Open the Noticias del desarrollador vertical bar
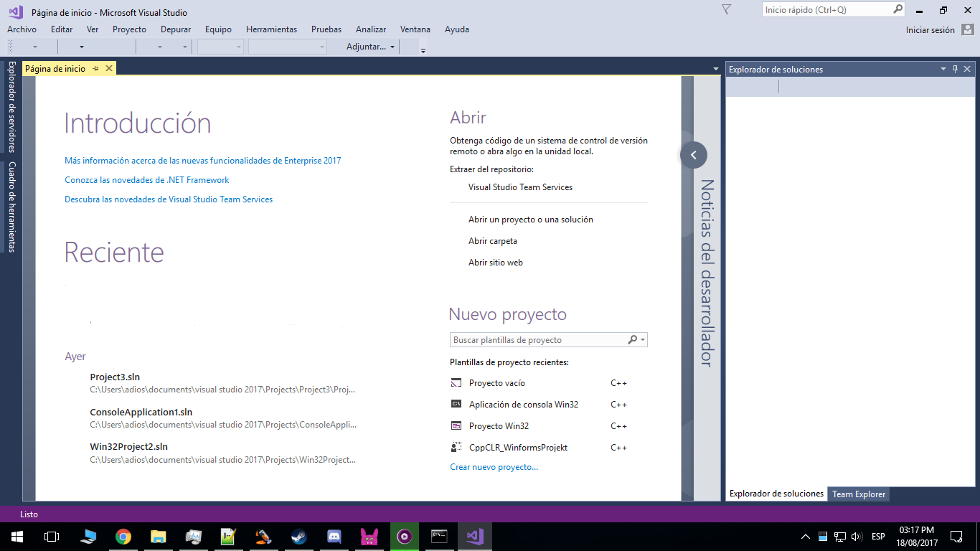Image resolution: width=980 pixels, height=551 pixels. coord(707,273)
